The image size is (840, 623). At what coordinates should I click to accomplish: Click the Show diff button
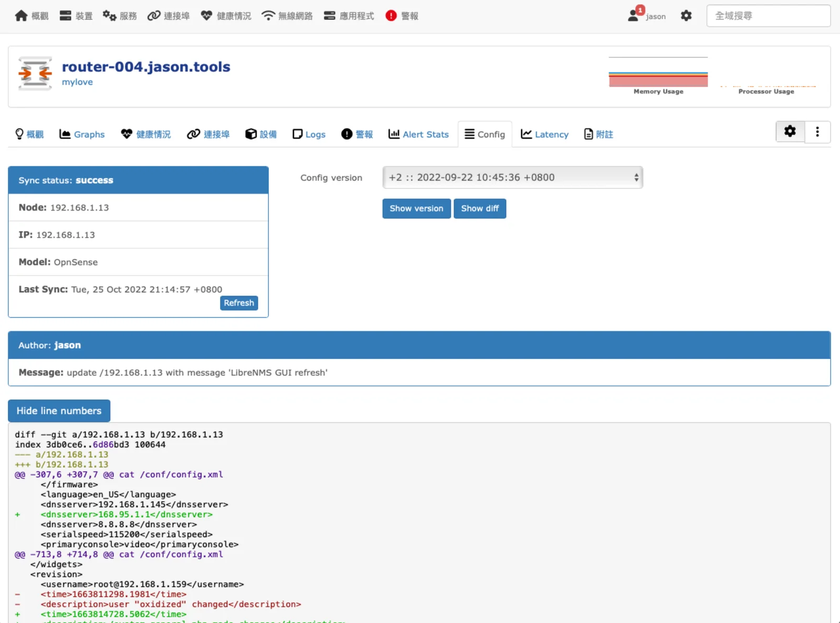(x=480, y=208)
